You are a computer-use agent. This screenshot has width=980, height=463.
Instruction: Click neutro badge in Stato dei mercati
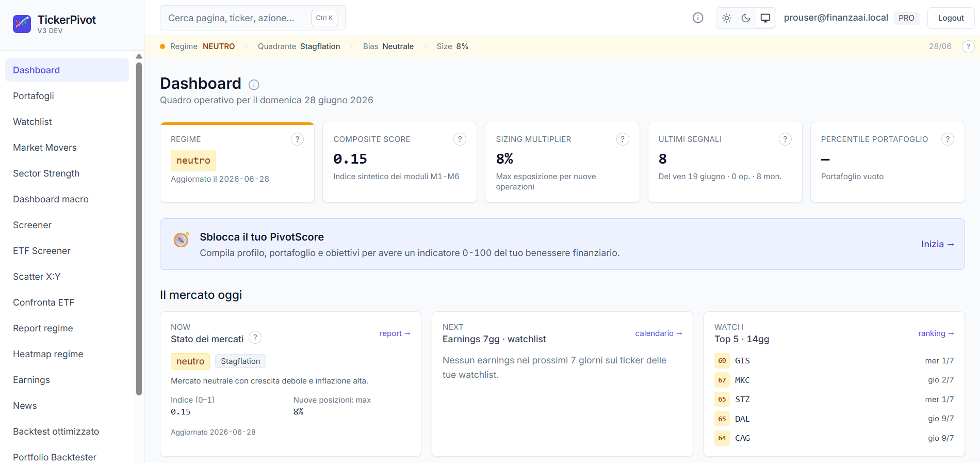pos(190,361)
